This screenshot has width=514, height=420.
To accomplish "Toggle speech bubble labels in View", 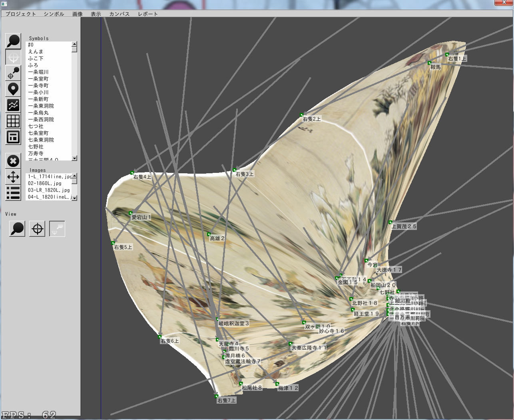I will point(17,229).
